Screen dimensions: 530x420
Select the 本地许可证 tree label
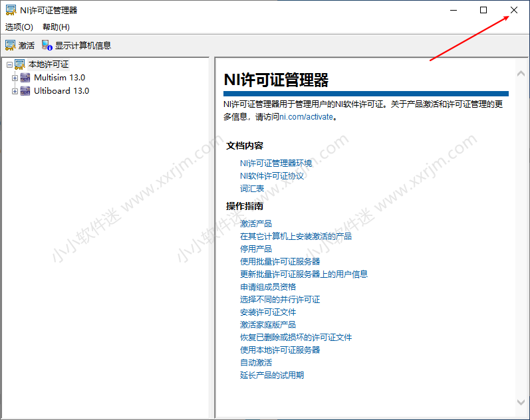tap(49, 64)
